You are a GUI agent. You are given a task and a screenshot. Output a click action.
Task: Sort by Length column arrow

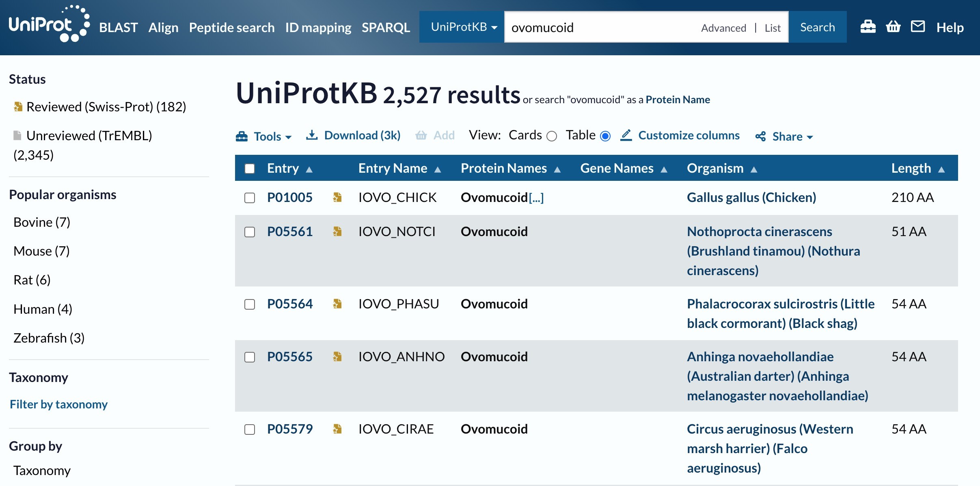941,169
